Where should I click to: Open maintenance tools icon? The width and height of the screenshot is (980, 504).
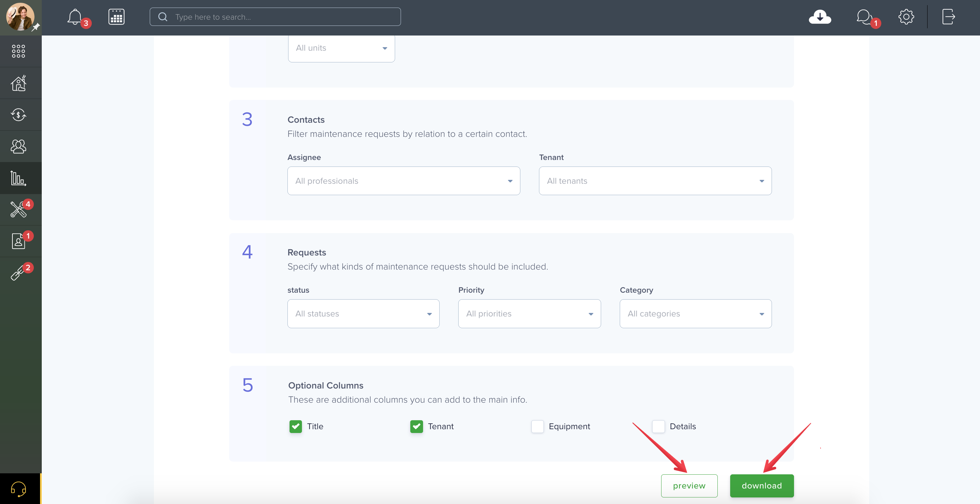click(x=19, y=210)
